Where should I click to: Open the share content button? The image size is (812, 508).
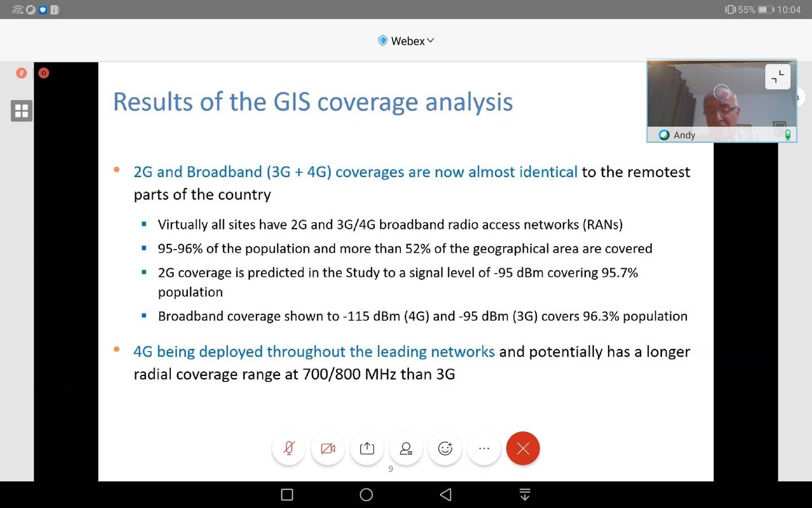[367, 449]
